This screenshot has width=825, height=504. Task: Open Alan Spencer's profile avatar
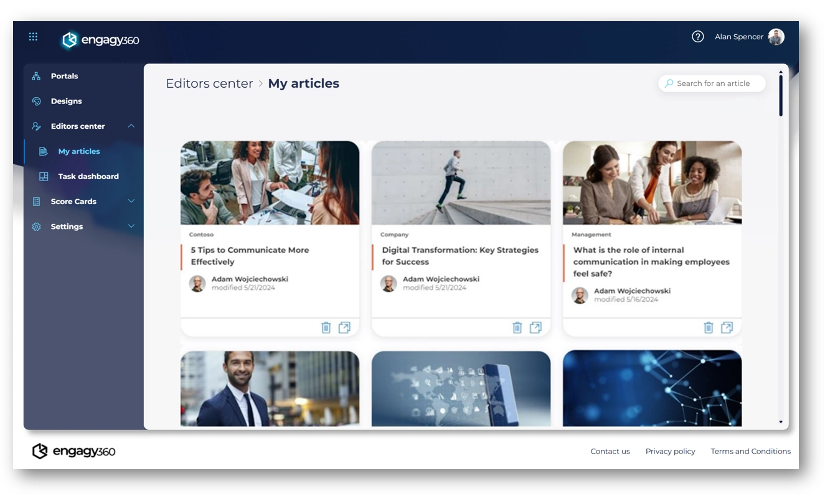[x=776, y=37]
